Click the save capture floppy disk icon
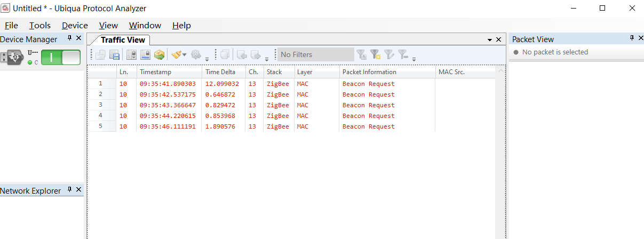Image resolution: width=644 pixels, height=239 pixels. (x=114, y=54)
